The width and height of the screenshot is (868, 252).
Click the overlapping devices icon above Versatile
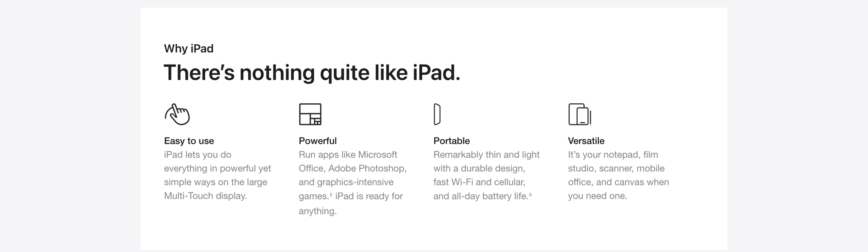pyautogui.click(x=580, y=115)
